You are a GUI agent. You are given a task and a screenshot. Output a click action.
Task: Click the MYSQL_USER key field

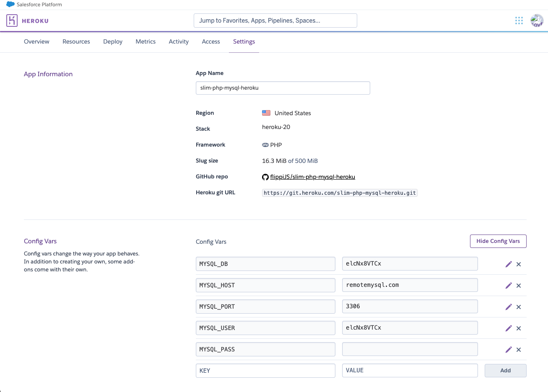click(265, 328)
